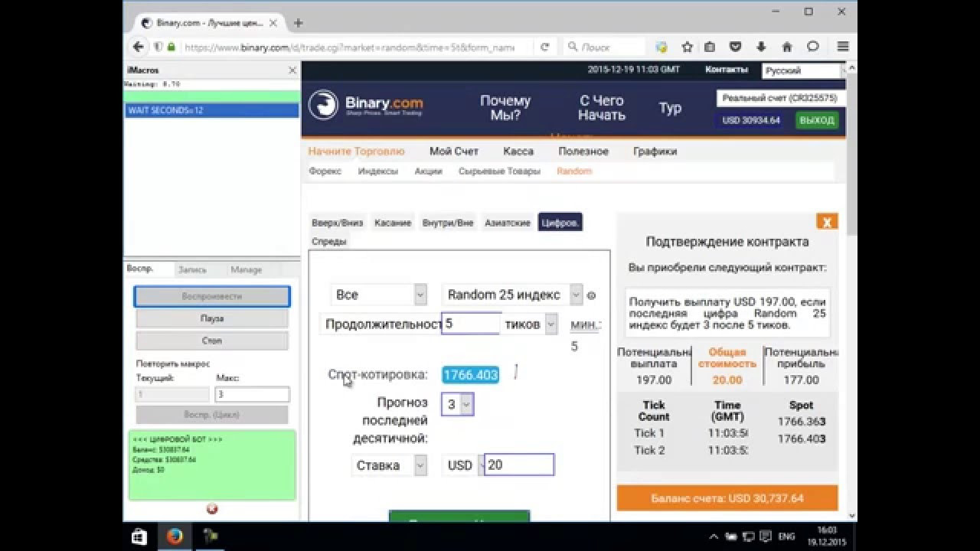Click the Binary.com logo
The height and width of the screenshot is (551, 980).
(x=365, y=106)
